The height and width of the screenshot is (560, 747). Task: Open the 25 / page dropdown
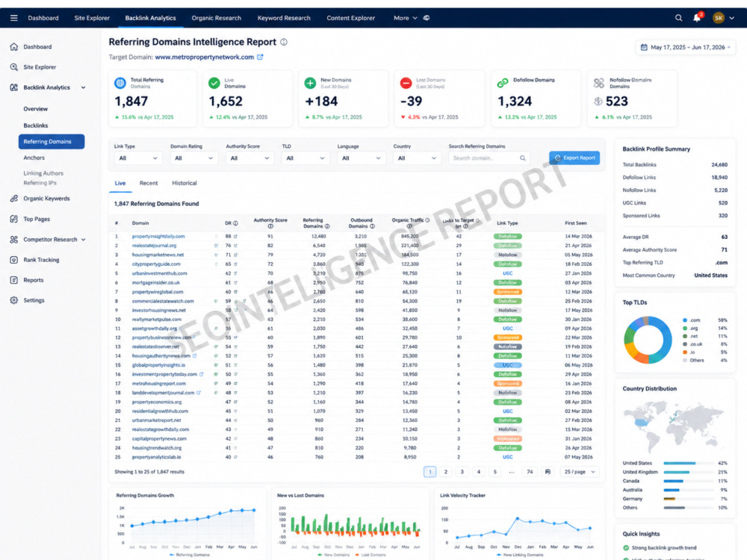click(x=580, y=472)
